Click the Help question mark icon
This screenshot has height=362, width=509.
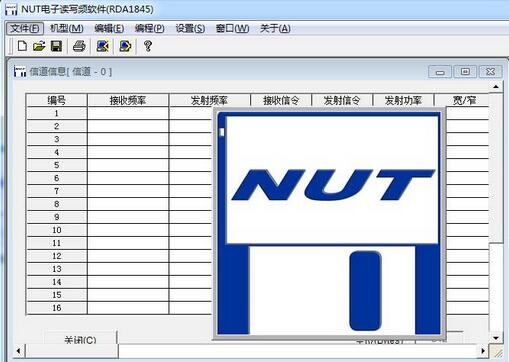tap(148, 46)
